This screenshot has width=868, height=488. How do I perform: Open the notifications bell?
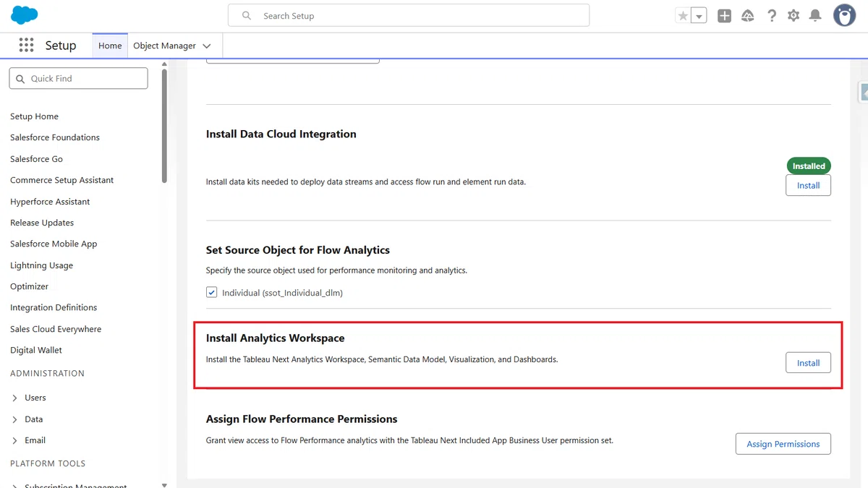tap(815, 16)
